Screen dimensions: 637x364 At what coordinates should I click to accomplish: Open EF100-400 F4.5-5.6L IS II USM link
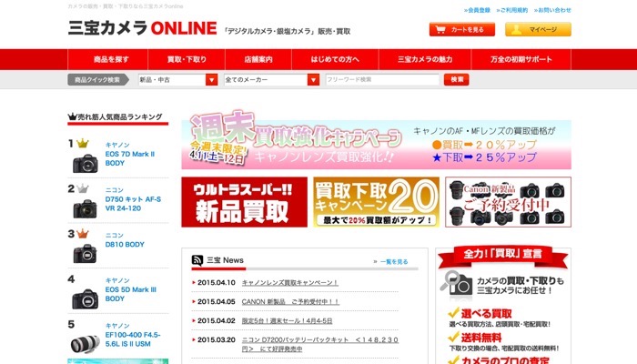click(133, 339)
